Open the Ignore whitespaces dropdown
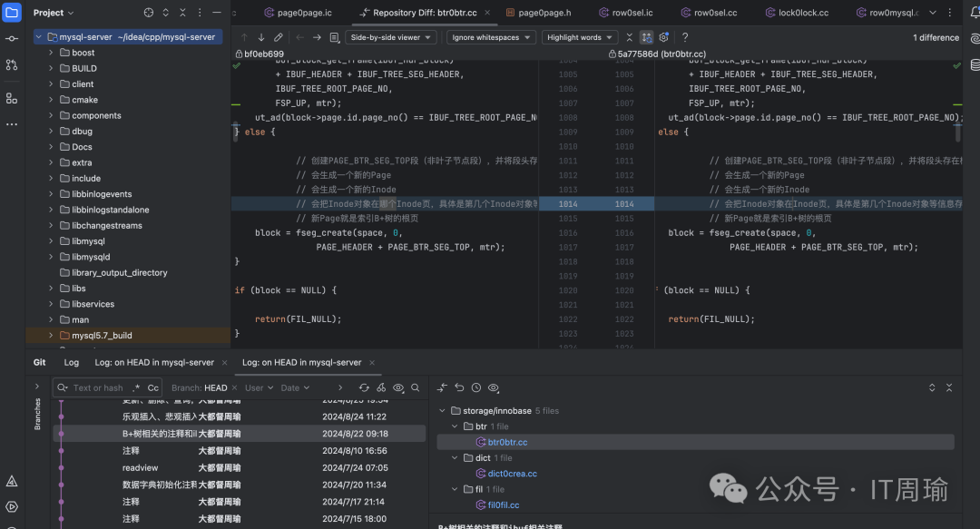 click(x=490, y=37)
